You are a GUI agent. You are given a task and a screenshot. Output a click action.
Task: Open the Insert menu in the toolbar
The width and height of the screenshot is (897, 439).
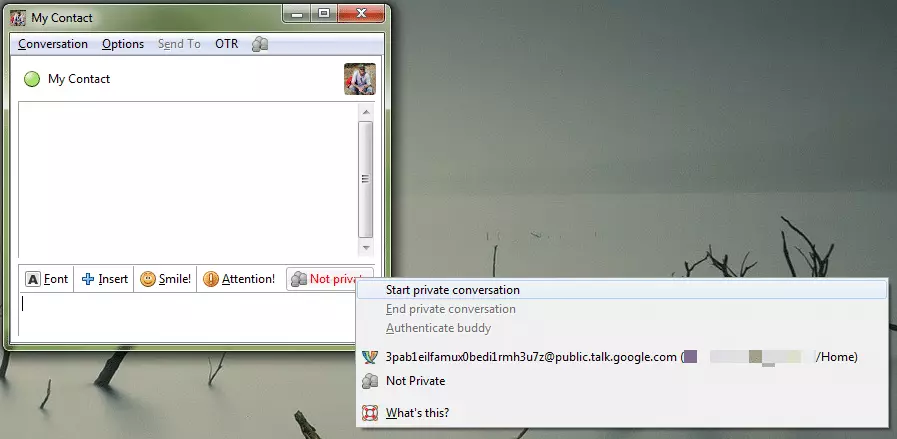pos(105,279)
